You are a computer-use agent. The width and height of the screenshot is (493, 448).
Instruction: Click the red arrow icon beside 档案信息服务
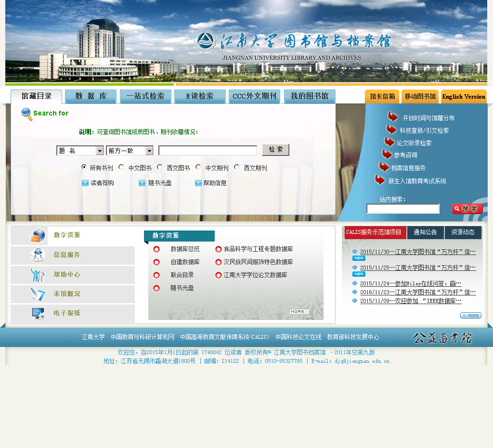(x=384, y=166)
